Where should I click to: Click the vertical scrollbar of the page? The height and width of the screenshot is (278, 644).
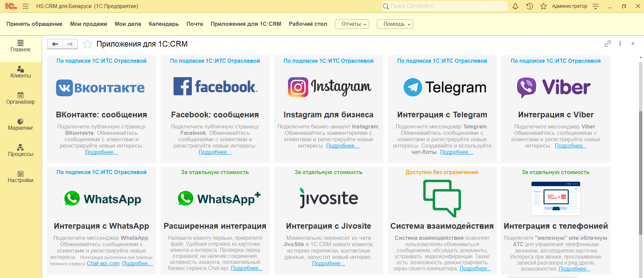point(641,173)
